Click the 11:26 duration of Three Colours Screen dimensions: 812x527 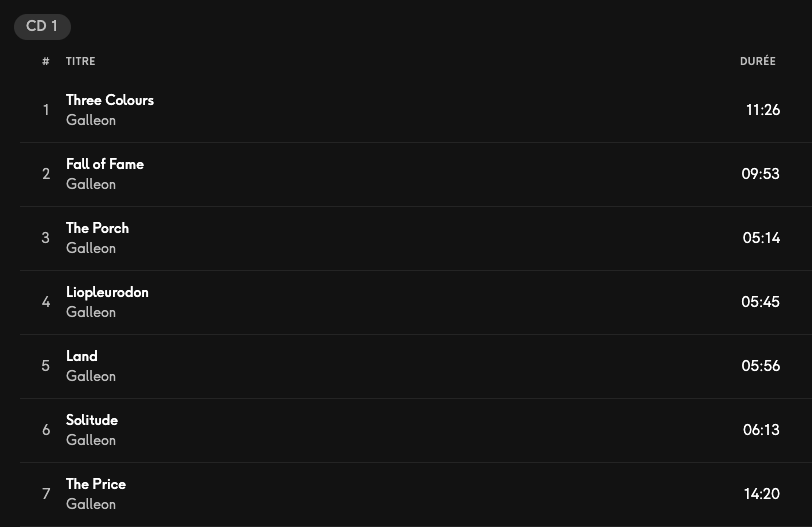(762, 110)
